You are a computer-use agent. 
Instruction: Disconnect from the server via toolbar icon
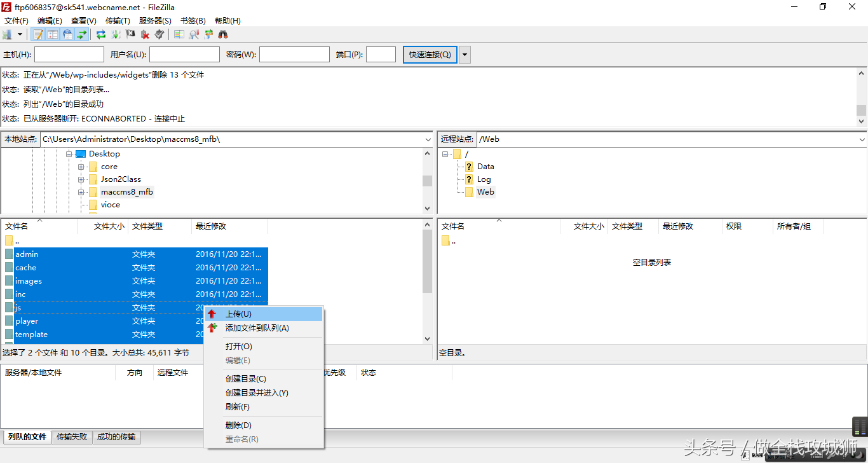pyautogui.click(x=145, y=34)
